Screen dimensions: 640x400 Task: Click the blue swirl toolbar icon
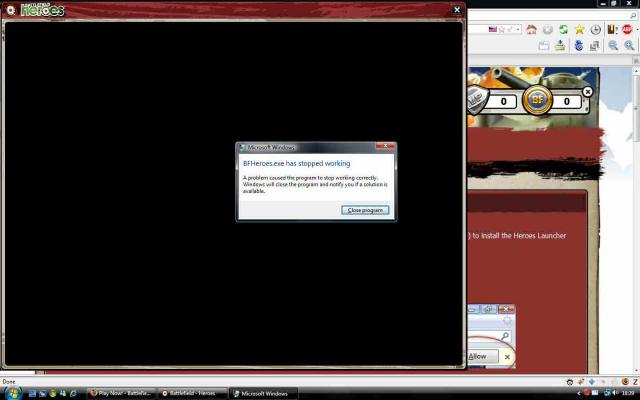579,46
